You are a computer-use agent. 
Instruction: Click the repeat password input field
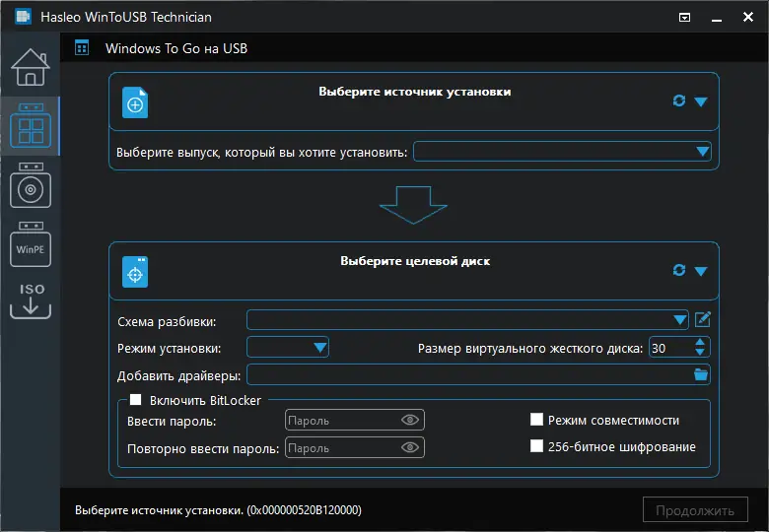coord(341,448)
